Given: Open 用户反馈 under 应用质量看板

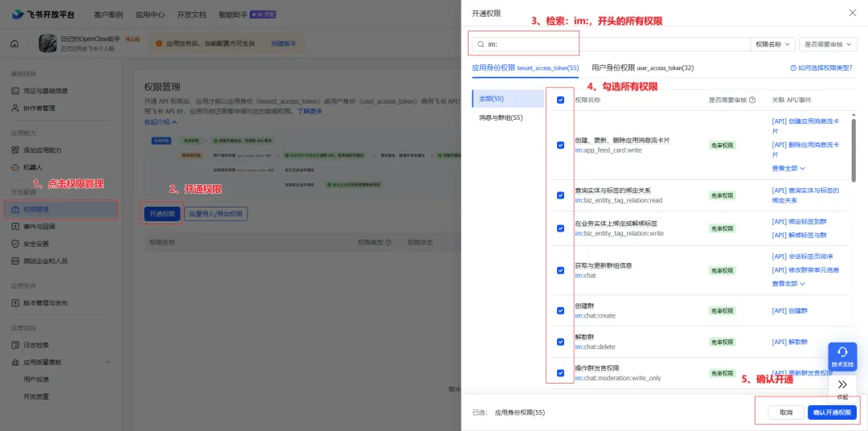Looking at the screenshot, I should (36, 380).
